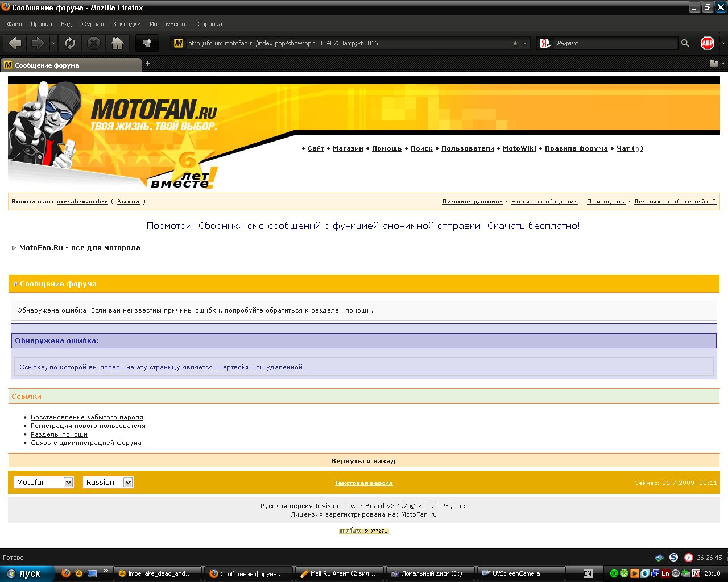
Task: Select the Сообщение форума browser tab
Action: coord(71,65)
